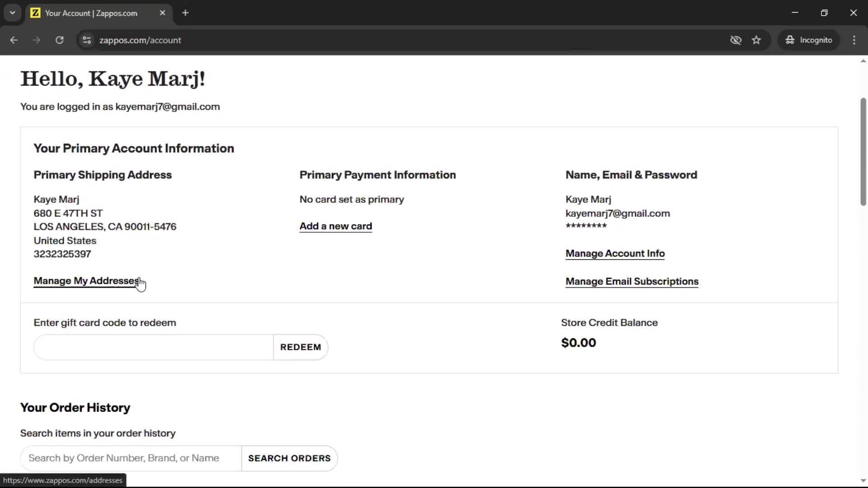Click the scrollbar down arrow

tap(863, 481)
